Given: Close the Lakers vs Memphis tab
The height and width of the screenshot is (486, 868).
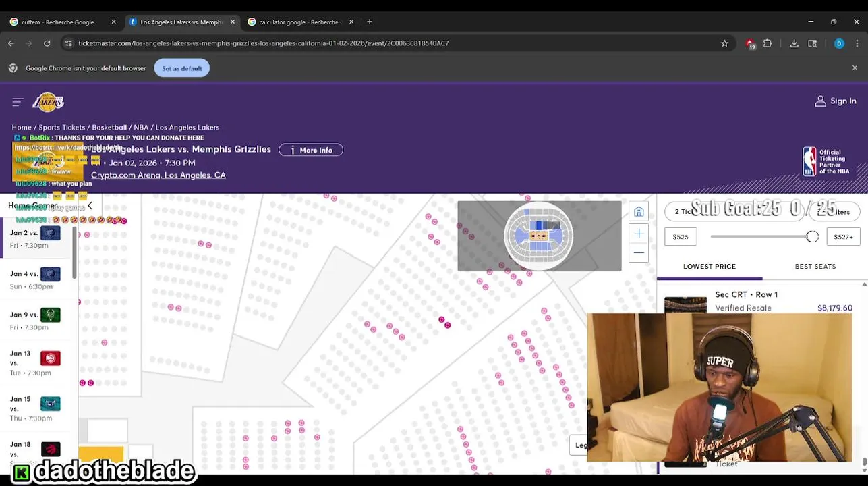Looking at the screenshot, I should tap(233, 22).
